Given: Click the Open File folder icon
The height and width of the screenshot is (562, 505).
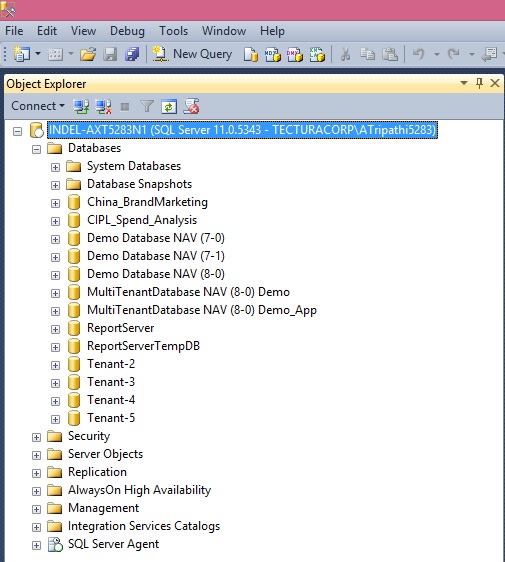Looking at the screenshot, I should (x=88, y=54).
